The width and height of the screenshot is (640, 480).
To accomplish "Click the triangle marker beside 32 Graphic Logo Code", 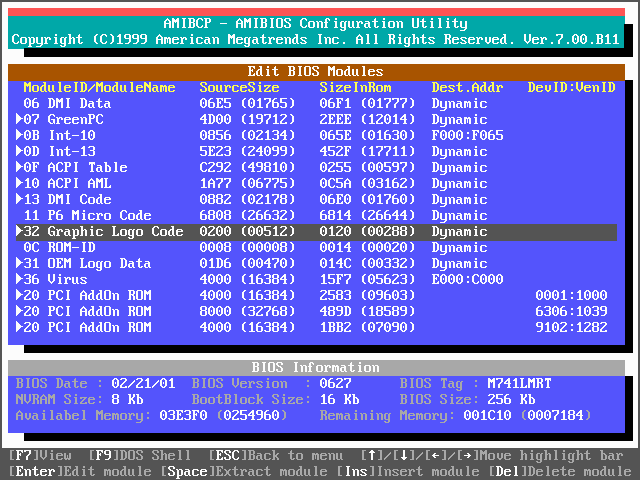I will [19, 231].
